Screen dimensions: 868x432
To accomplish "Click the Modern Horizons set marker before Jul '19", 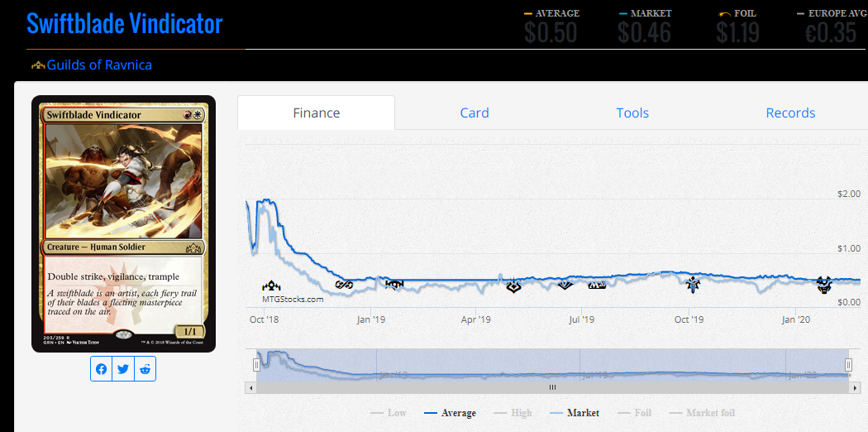I will pos(565,286).
